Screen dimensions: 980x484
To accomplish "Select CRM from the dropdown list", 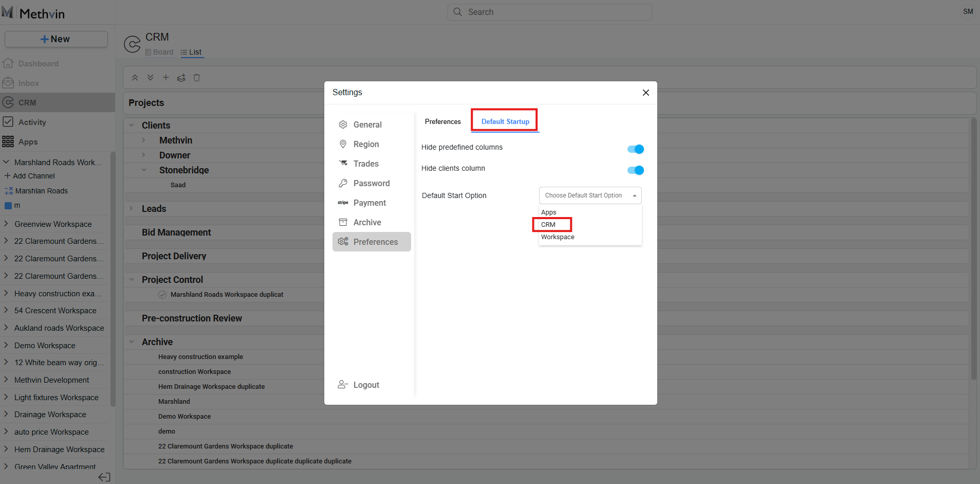I will tap(548, 225).
